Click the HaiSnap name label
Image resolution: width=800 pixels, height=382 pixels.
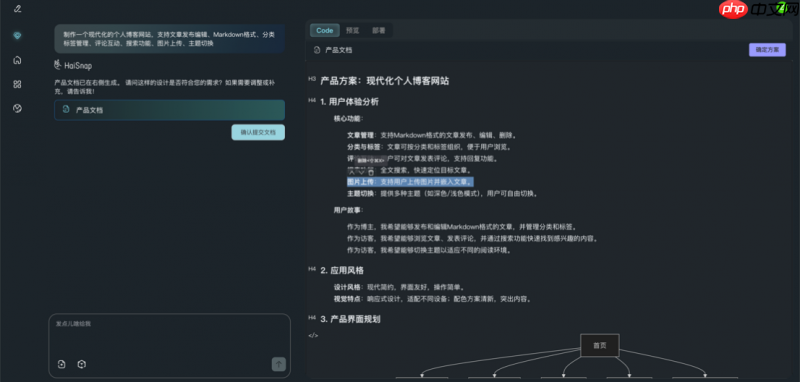79,66
